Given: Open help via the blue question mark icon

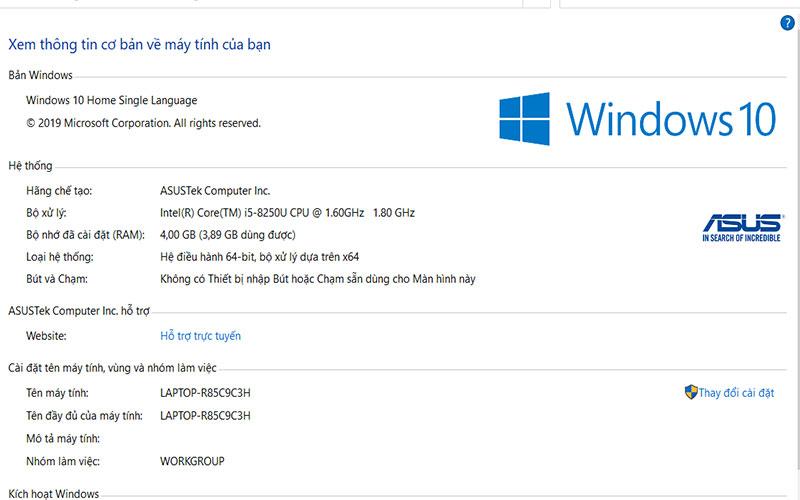Looking at the screenshot, I should pyautogui.click(x=787, y=23).
